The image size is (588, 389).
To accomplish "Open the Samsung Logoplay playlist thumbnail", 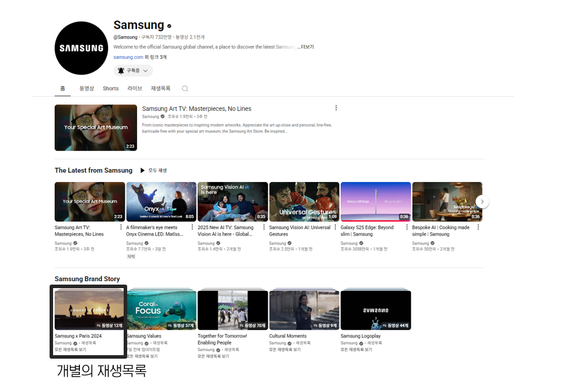I will click(x=376, y=310).
